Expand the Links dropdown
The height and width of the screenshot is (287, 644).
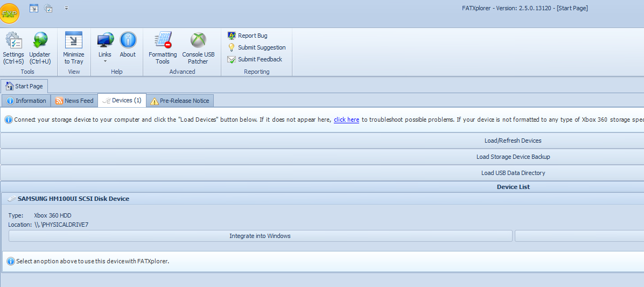(105, 47)
